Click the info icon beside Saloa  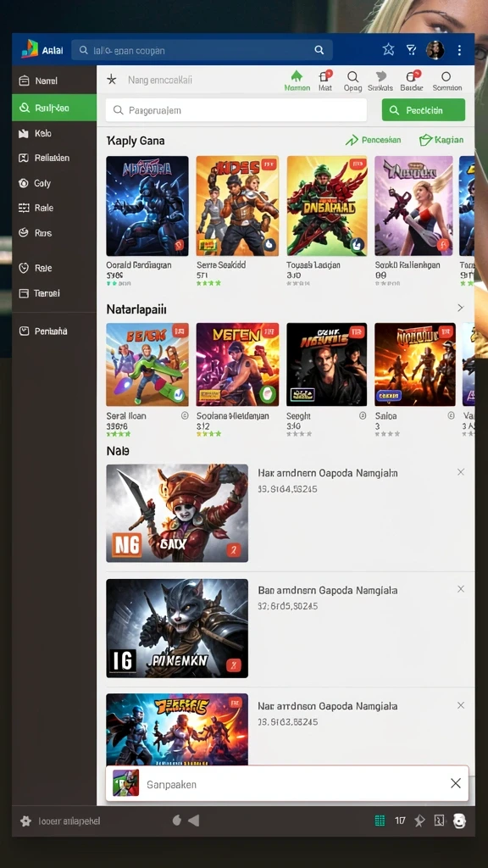(x=451, y=415)
